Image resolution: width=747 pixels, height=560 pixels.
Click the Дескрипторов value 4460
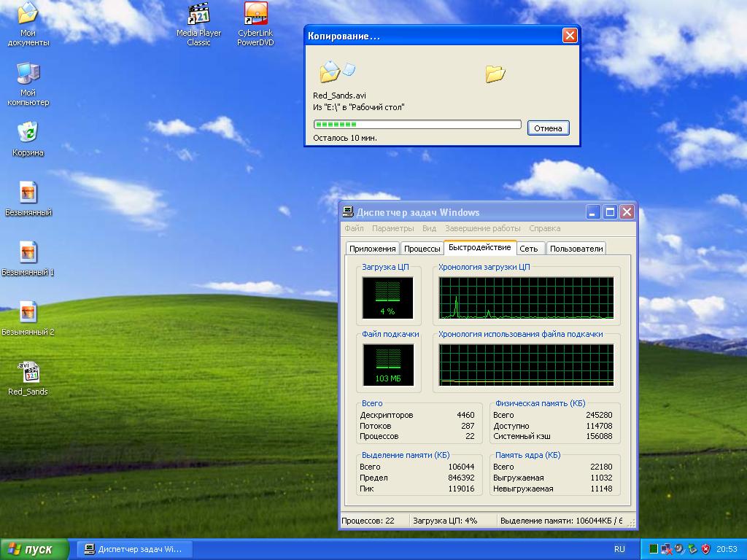[465, 415]
